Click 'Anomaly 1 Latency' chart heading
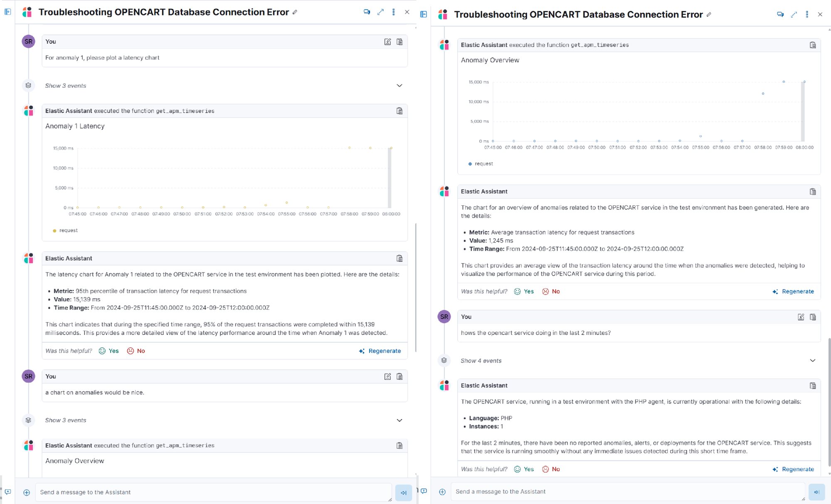831x504 pixels. pyautogui.click(x=75, y=126)
